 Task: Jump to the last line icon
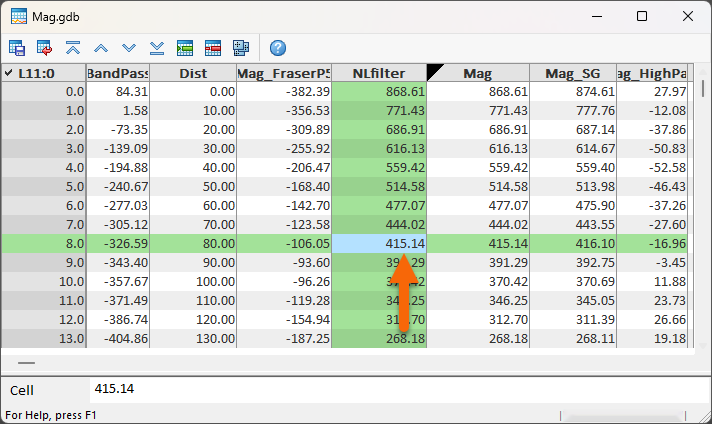pos(157,47)
